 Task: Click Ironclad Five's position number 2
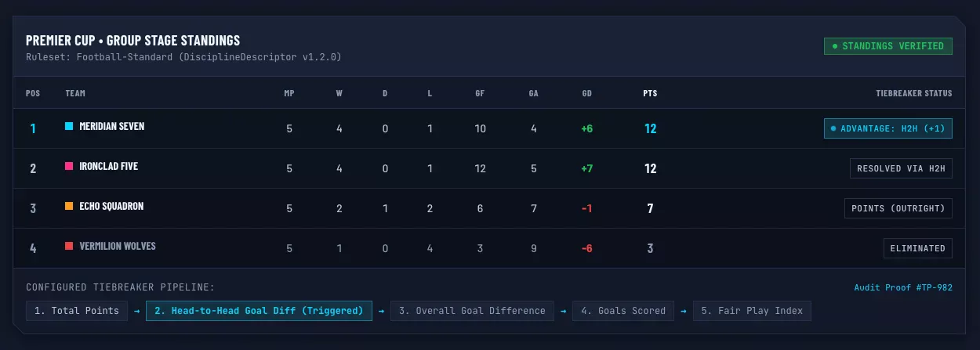[x=33, y=168]
